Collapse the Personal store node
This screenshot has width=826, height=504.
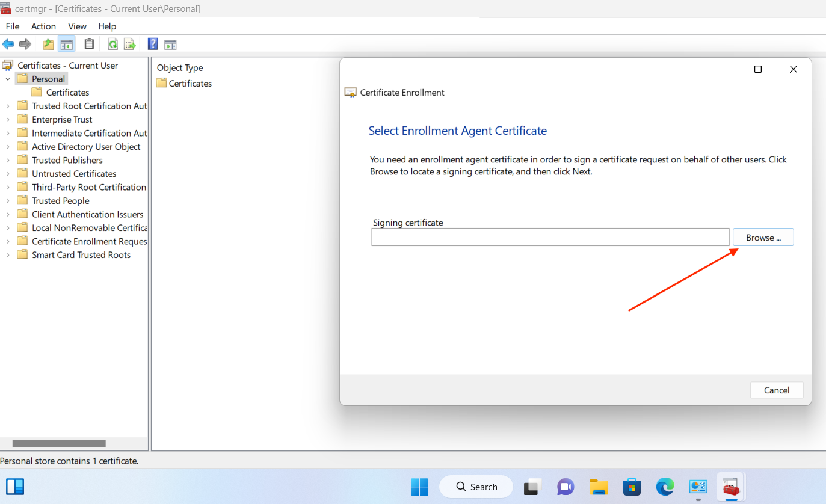tap(8, 79)
